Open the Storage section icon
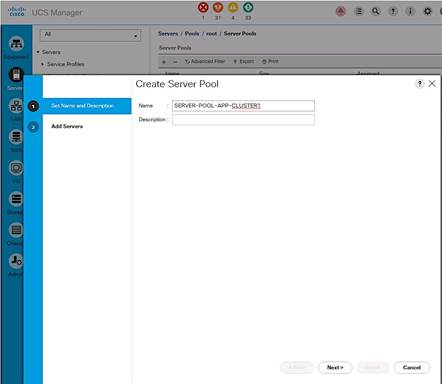 [x=16, y=199]
